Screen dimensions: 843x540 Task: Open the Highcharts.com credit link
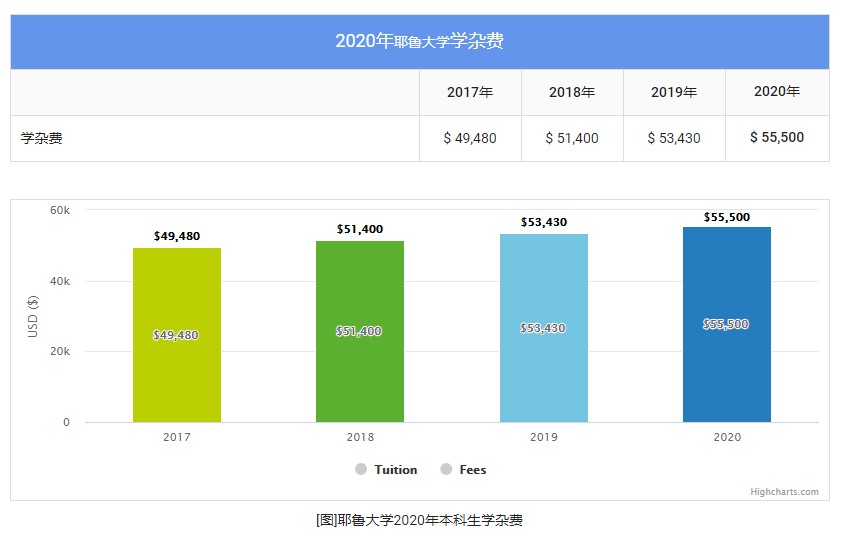(784, 492)
